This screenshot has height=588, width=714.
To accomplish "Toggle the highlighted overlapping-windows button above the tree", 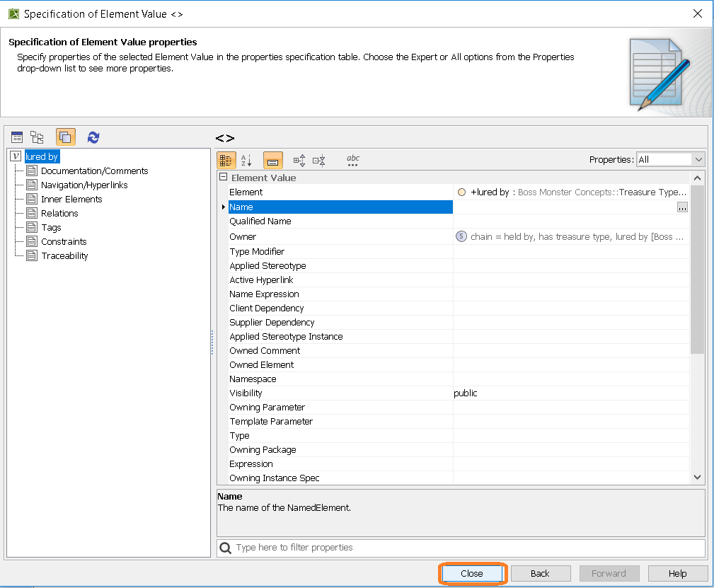I will click(66, 137).
